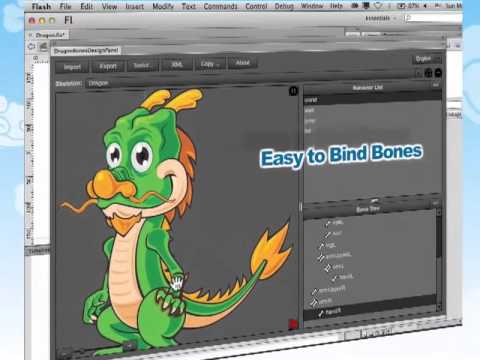
Task: Open the Debug menu
Action: tap(284, 6)
